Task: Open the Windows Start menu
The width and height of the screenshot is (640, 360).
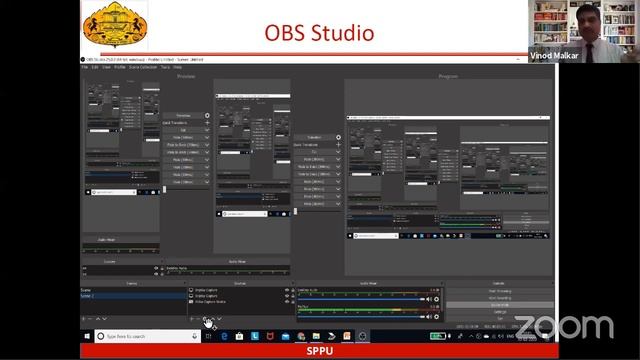Action: point(87,336)
